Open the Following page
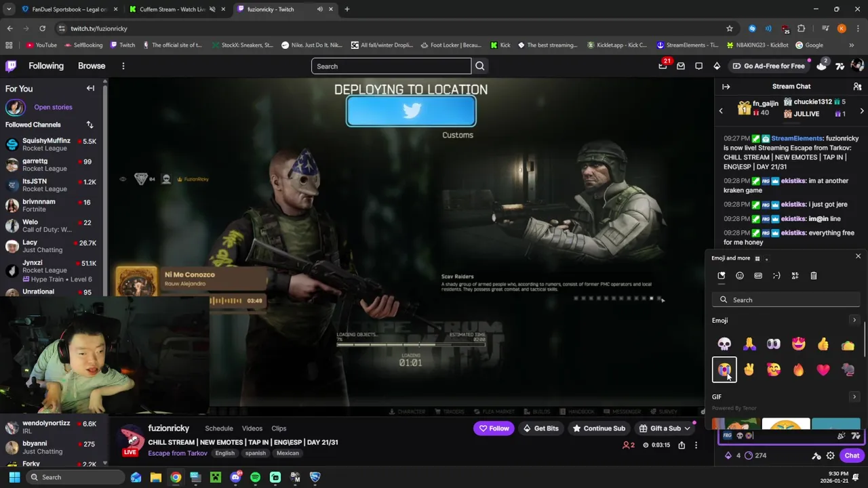Image resolution: width=868 pixels, height=488 pixels. pos(46,66)
